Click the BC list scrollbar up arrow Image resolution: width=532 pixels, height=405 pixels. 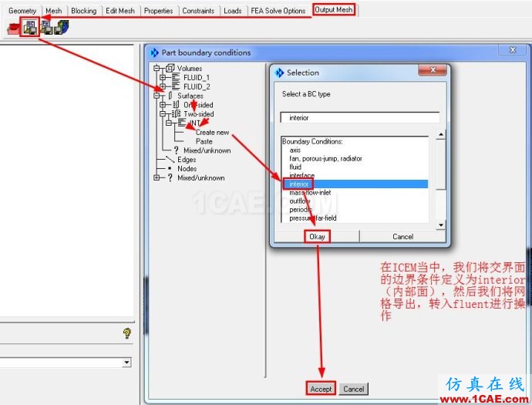440,135
